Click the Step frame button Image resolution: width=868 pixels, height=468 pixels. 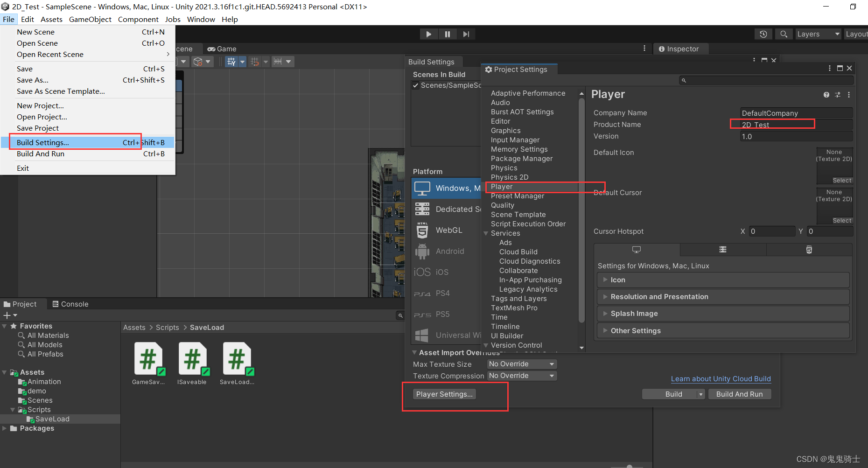tap(466, 34)
